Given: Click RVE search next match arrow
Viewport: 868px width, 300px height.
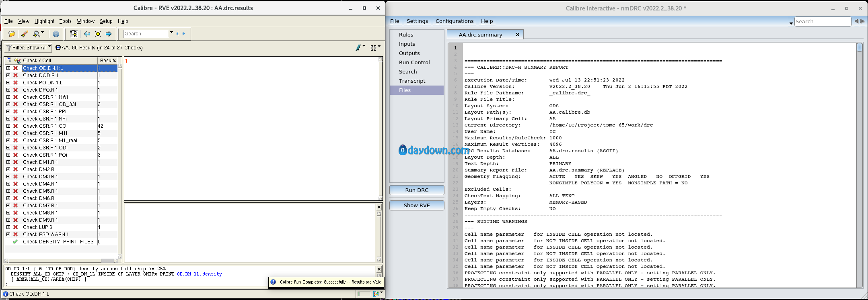Looking at the screenshot, I should click(x=183, y=34).
